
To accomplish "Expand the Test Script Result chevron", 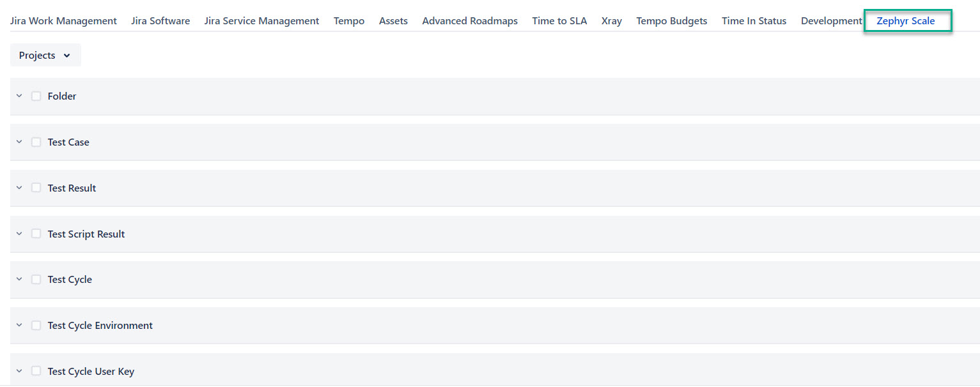I will (19, 234).
